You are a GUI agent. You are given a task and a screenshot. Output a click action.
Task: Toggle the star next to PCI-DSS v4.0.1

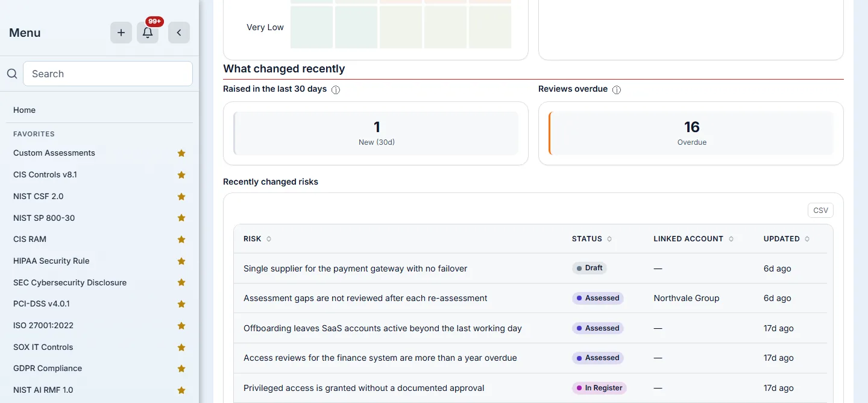click(x=181, y=304)
